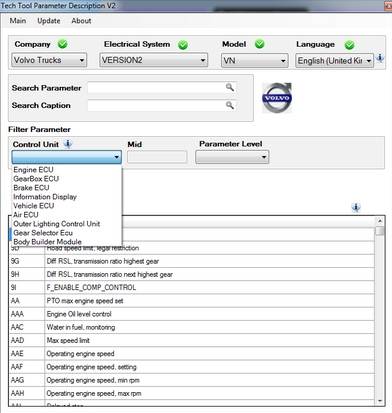Open the Language dropdown showing English
The width and height of the screenshot is (392, 413).
click(x=334, y=61)
